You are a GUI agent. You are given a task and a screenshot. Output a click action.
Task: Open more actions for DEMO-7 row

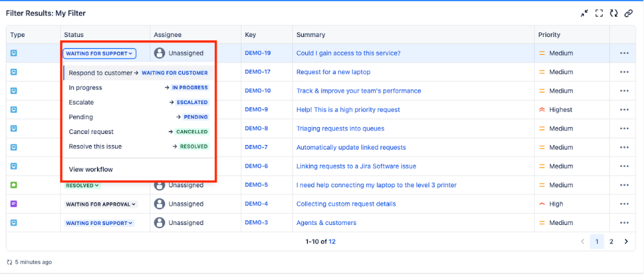tap(624, 147)
